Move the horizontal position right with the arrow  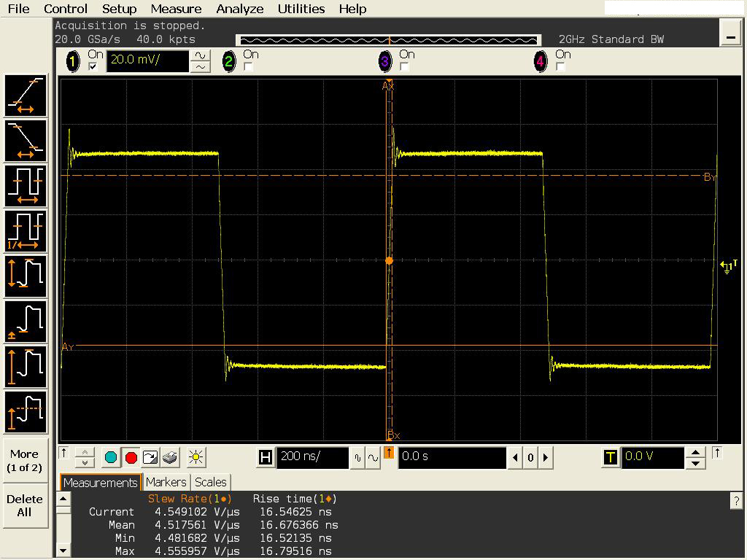(x=546, y=458)
